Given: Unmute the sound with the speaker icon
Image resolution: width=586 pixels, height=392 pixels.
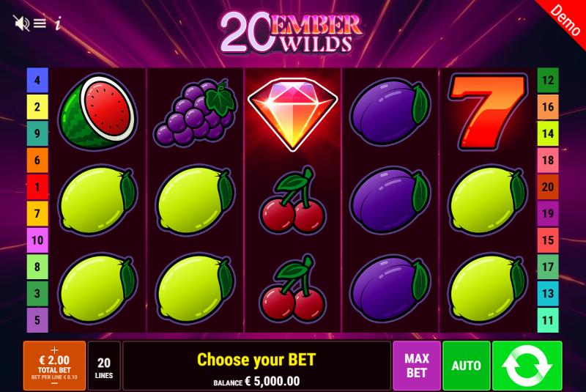Looking at the screenshot, I should tap(21, 23).
